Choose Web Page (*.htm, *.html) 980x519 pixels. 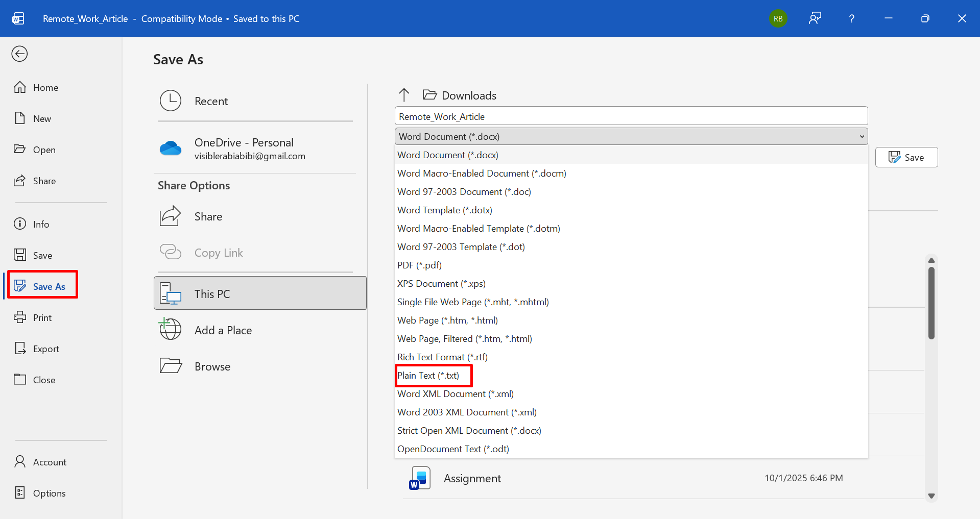[631, 320]
